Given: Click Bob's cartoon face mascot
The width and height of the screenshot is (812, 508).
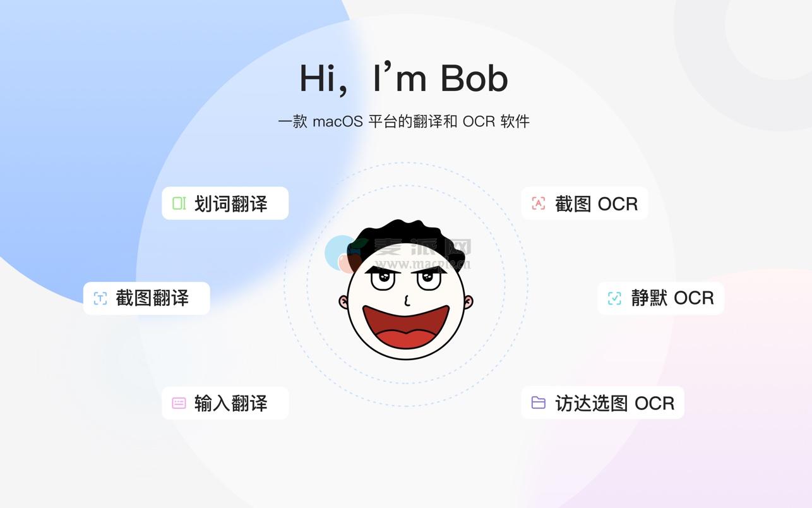Looking at the screenshot, I should click(x=406, y=291).
